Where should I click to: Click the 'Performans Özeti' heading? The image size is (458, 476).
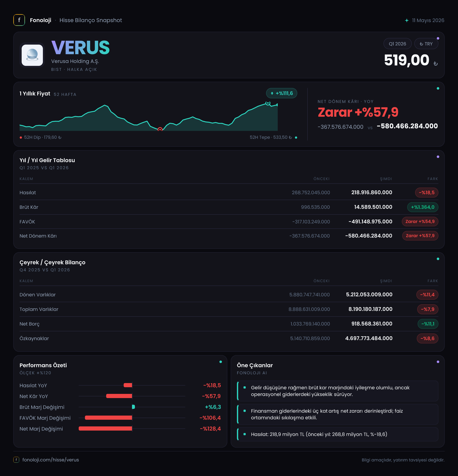(43, 365)
